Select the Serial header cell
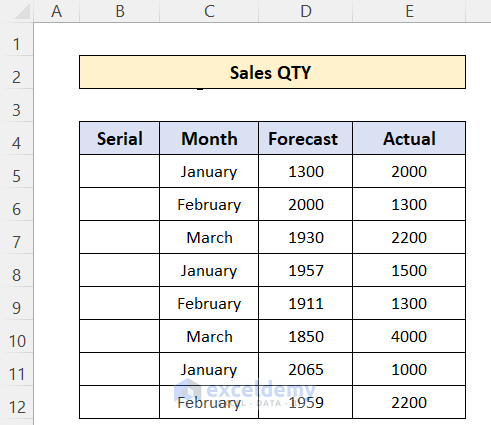This screenshot has width=491, height=425. click(x=120, y=138)
